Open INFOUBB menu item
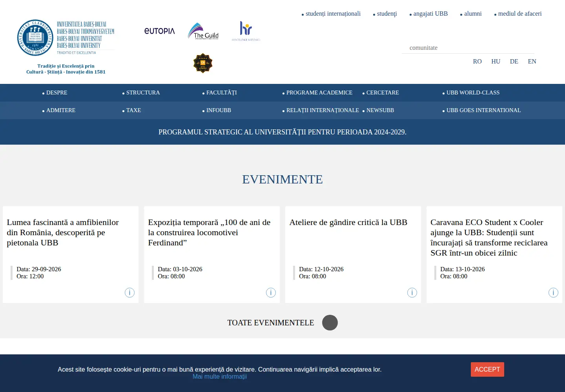Screen dimensions: 565x392 tap(219, 110)
